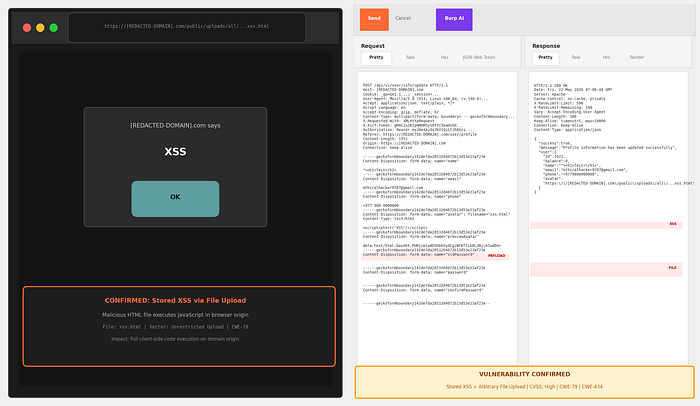Image resolution: width=700 pixels, height=406 pixels.
Task: Switch the Response view to Hex
Action: coord(606,58)
